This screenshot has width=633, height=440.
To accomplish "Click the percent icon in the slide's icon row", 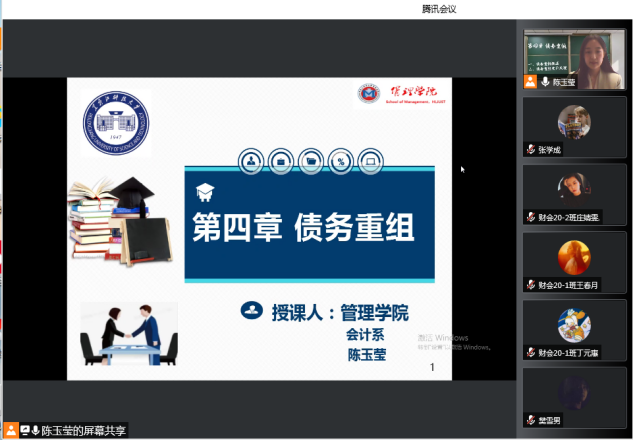I will click(341, 160).
